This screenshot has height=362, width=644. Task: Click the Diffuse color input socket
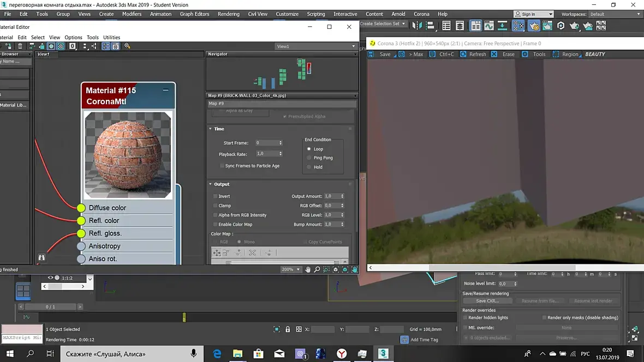point(81,208)
